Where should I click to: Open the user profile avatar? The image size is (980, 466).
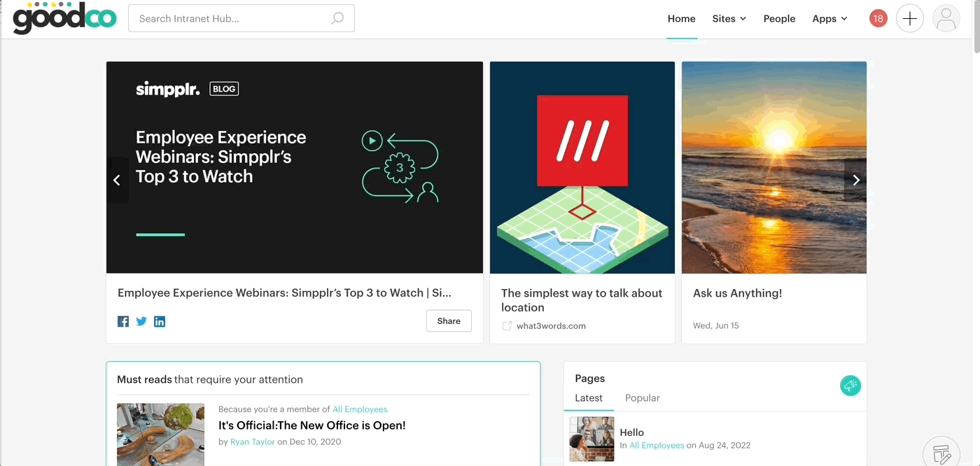tap(946, 19)
